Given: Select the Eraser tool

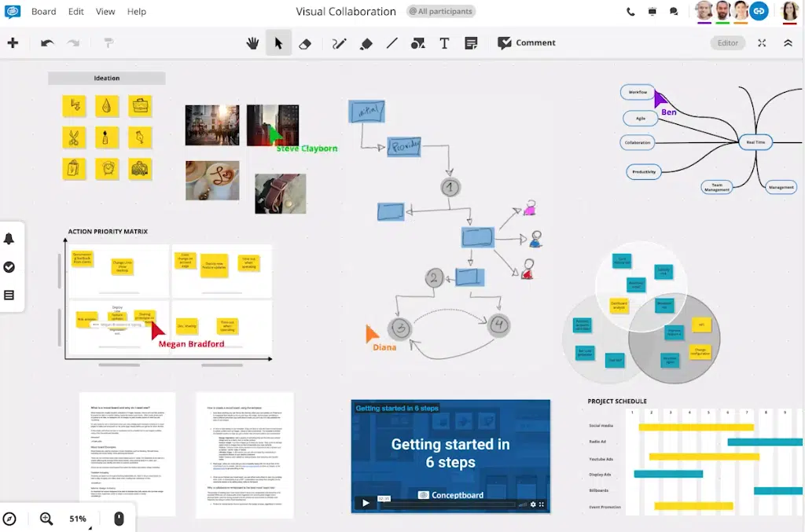Looking at the screenshot, I should (x=305, y=43).
